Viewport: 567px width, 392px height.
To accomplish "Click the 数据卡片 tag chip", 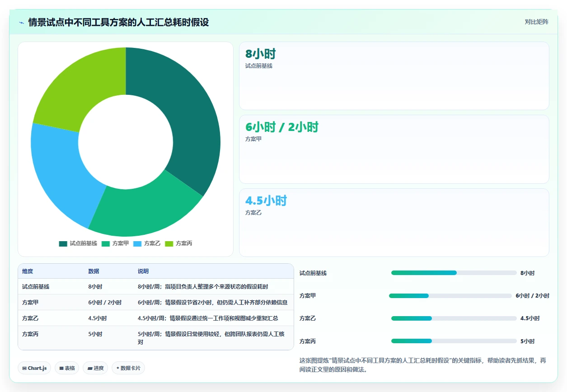I will click(128, 368).
